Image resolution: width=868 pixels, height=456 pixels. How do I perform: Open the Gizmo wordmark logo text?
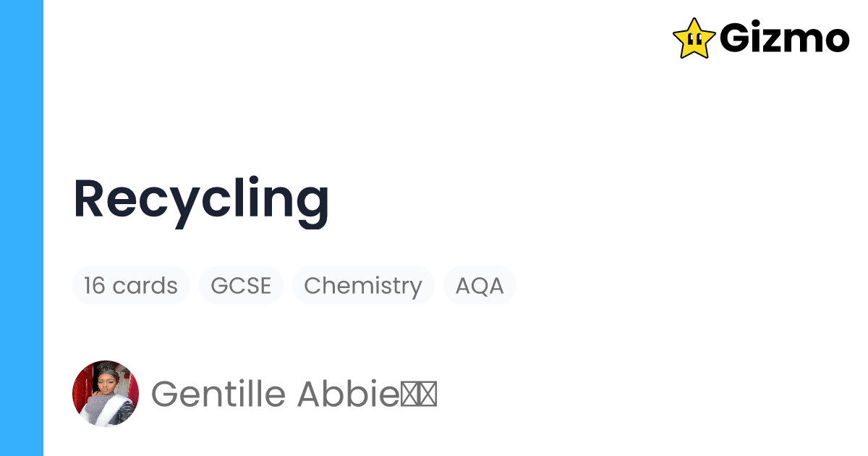click(785, 38)
